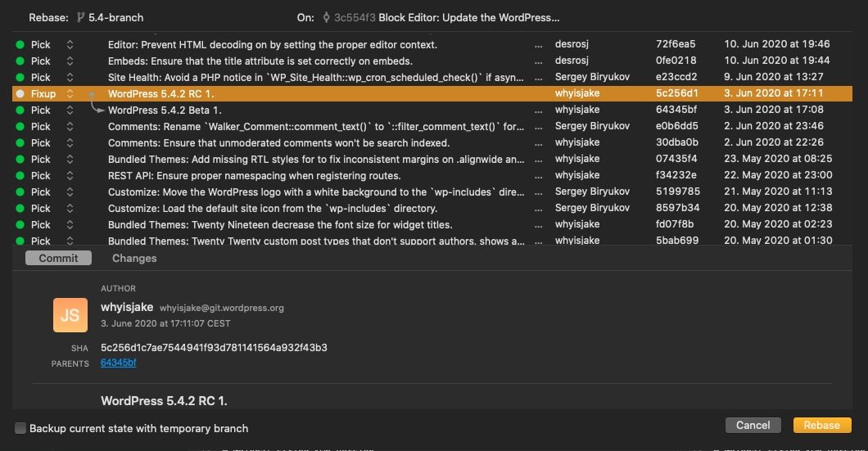The height and width of the screenshot is (451, 868).
Task: Enable backup current state with temporary branch
Action: click(x=20, y=428)
